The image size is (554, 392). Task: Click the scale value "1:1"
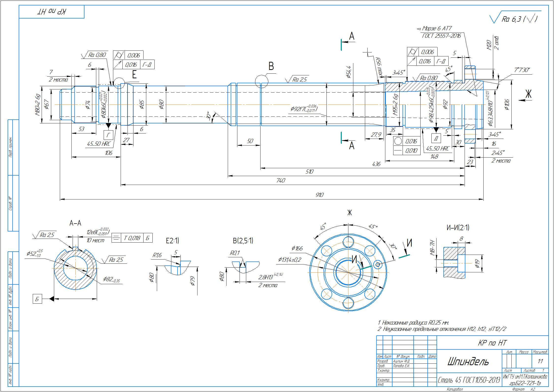pyautogui.click(x=540, y=361)
